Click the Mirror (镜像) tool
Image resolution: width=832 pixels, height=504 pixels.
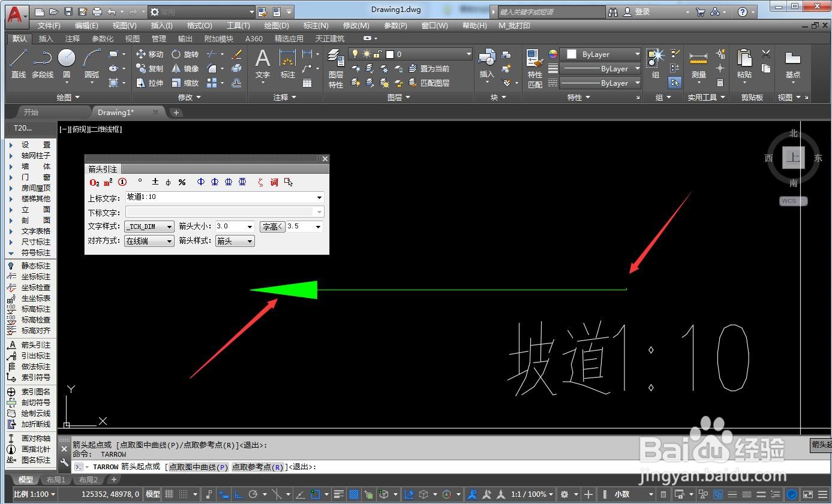[185, 68]
